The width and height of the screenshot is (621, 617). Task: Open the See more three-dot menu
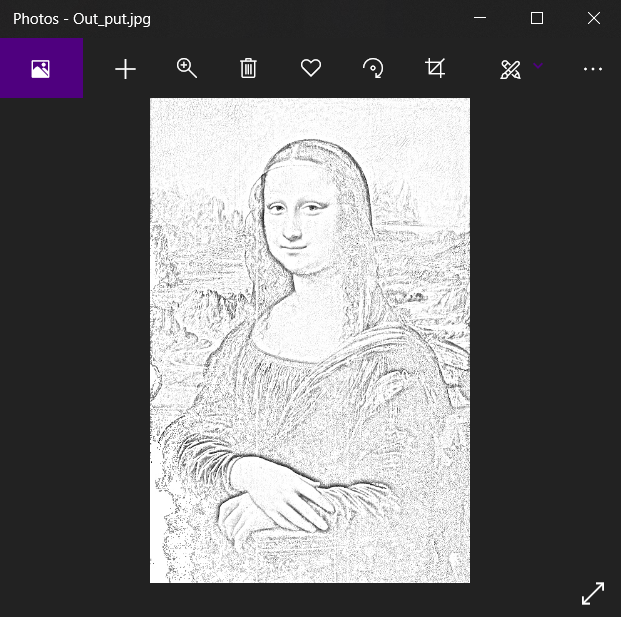point(592,69)
